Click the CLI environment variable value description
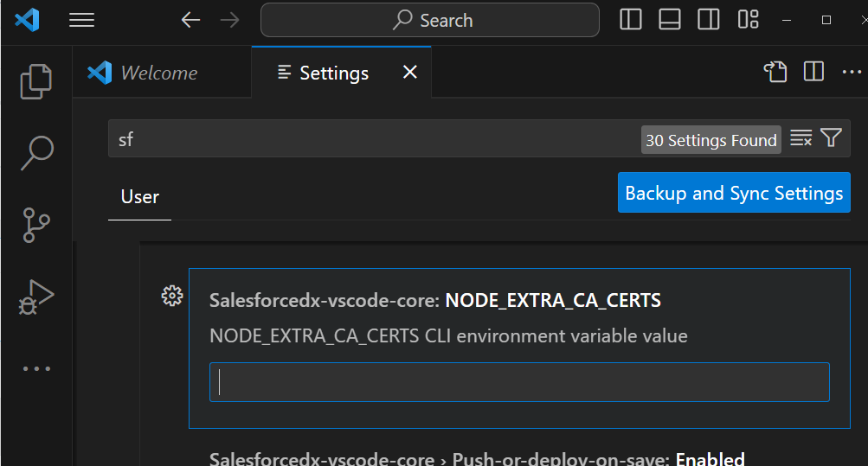 point(448,335)
